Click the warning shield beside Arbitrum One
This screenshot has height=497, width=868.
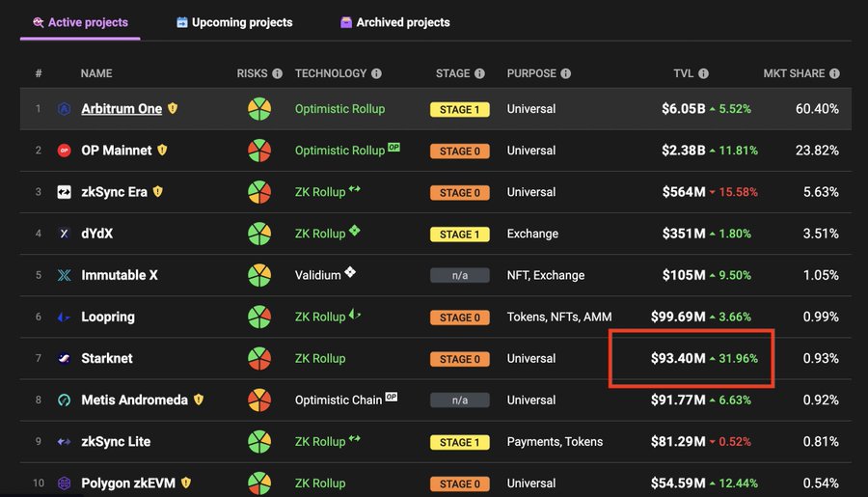(173, 108)
